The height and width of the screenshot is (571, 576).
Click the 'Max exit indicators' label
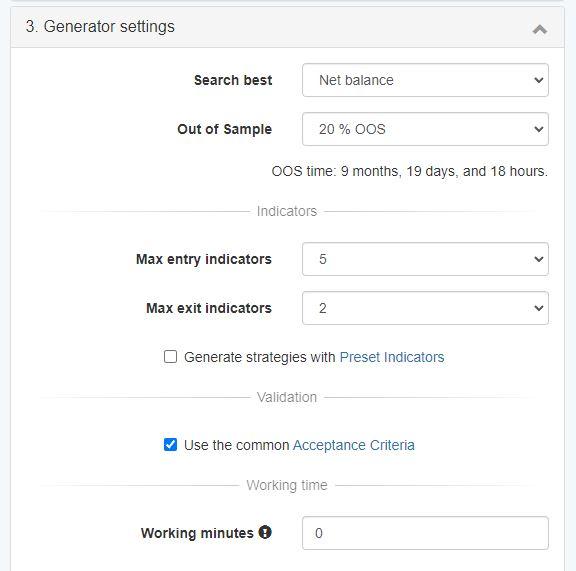tap(209, 308)
